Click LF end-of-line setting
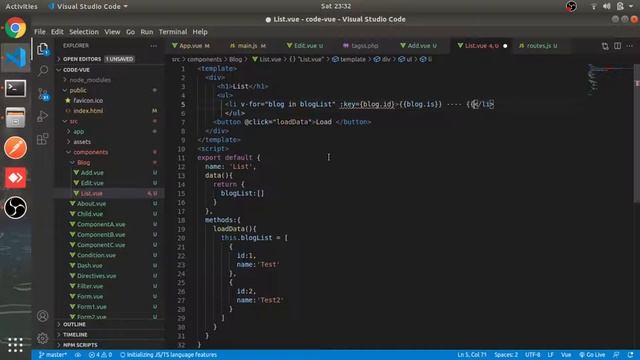The image size is (640, 360). pos(550,355)
